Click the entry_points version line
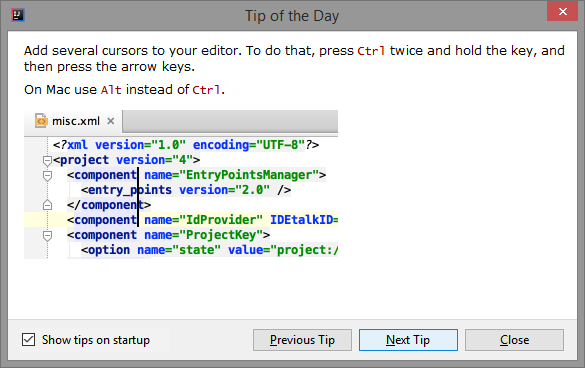Image resolution: width=585 pixels, height=368 pixels. coord(186,190)
